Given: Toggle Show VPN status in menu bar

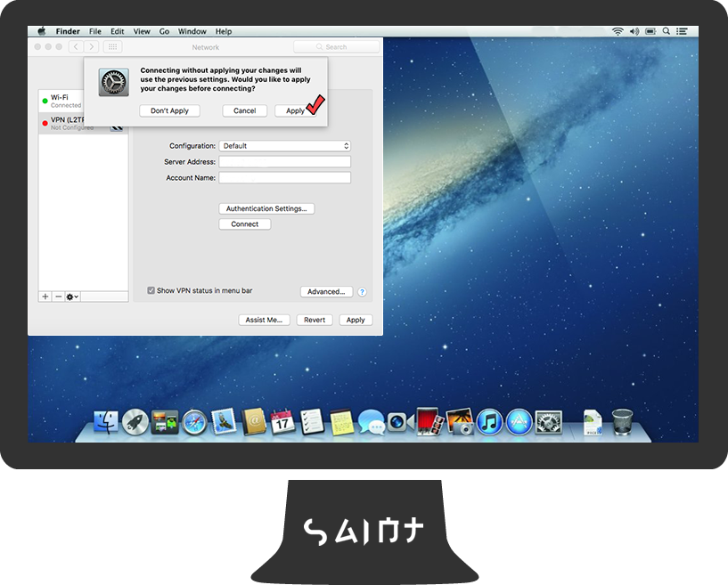Looking at the screenshot, I should (x=151, y=290).
